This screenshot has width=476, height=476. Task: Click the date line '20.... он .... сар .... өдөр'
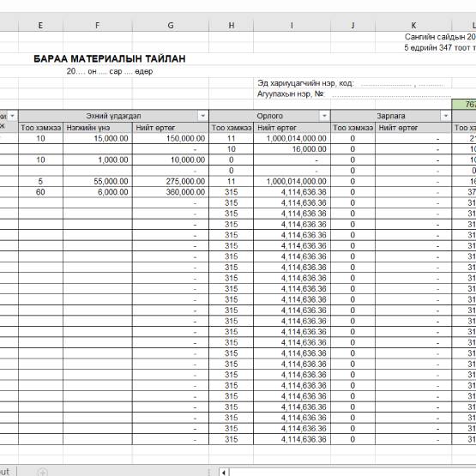click(x=110, y=72)
